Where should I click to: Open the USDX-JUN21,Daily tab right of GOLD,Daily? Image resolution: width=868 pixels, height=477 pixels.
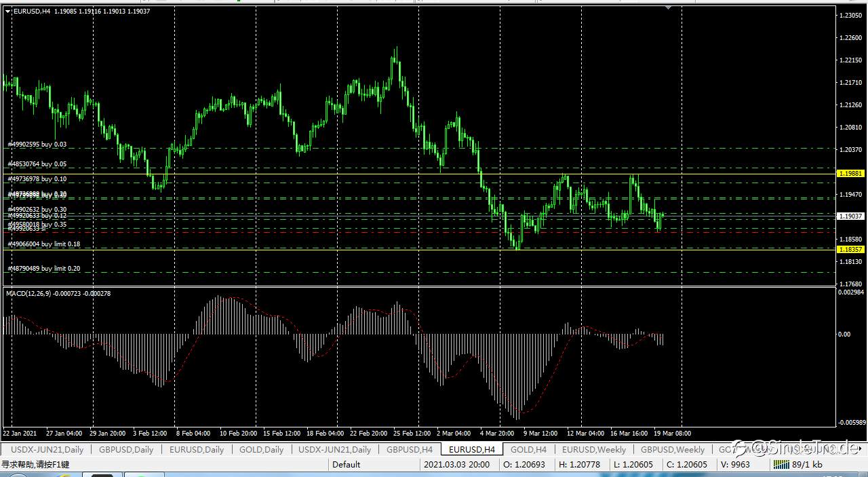click(335, 449)
